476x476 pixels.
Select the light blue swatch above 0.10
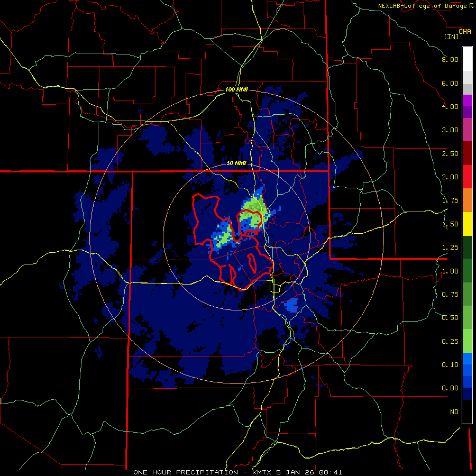[x=467, y=359]
